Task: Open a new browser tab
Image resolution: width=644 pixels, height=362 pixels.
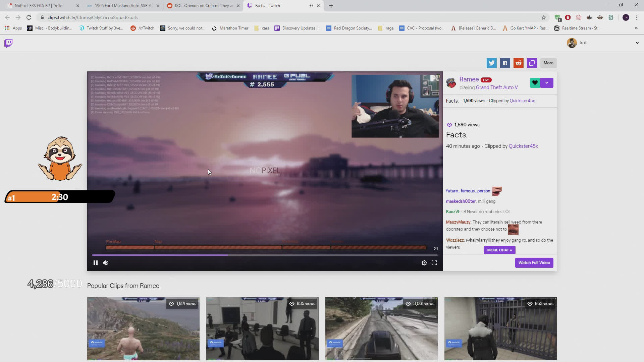Action: point(331,6)
